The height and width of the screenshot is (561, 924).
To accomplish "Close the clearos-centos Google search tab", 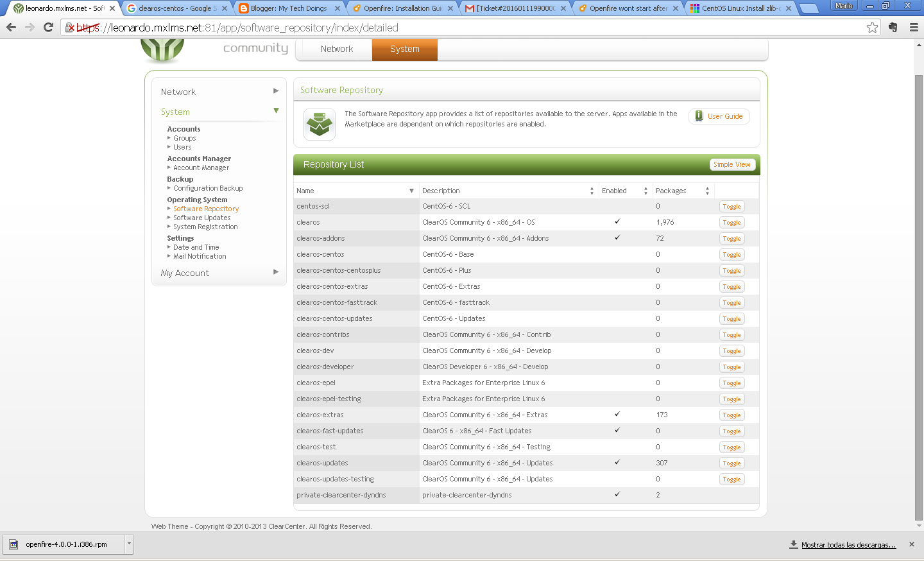I will [225, 8].
